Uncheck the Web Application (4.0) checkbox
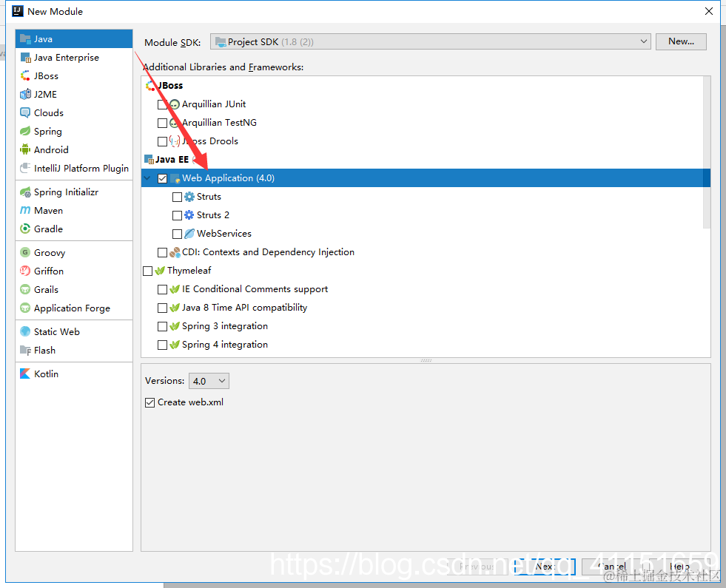The width and height of the screenshot is (726, 588). click(162, 178)
